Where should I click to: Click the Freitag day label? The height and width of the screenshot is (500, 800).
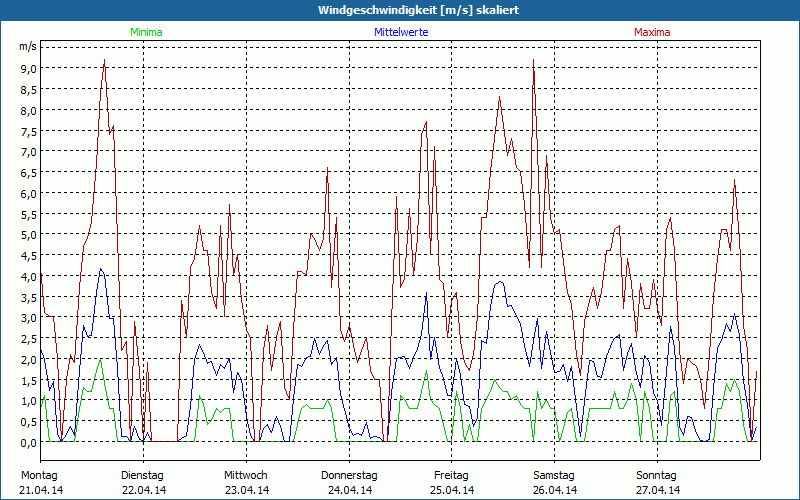(451, 476)
